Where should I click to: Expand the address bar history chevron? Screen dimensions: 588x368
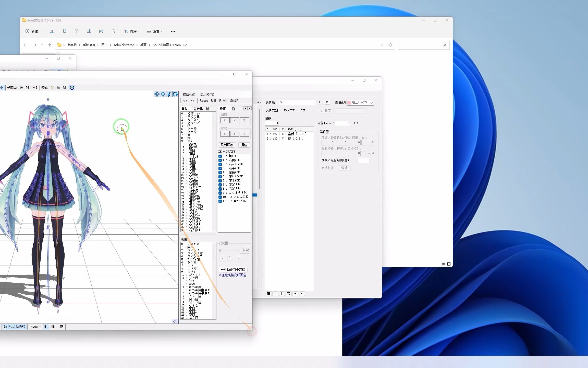coord(382,45)
